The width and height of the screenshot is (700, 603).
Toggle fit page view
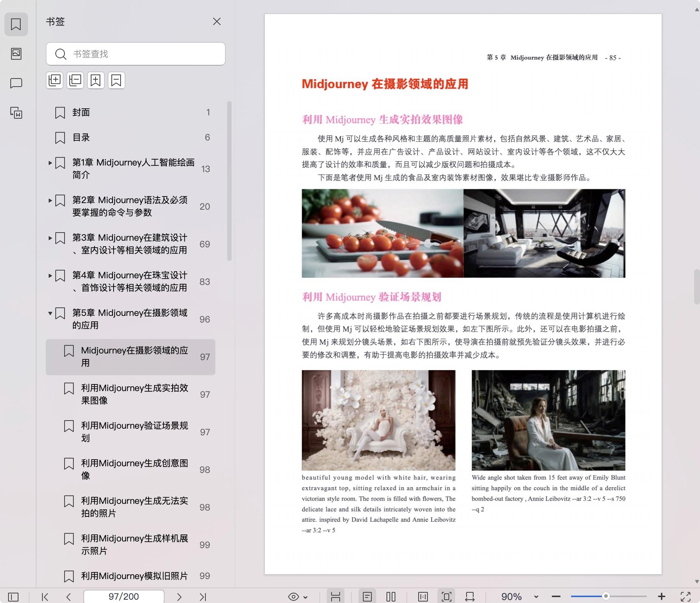(446, 597)
